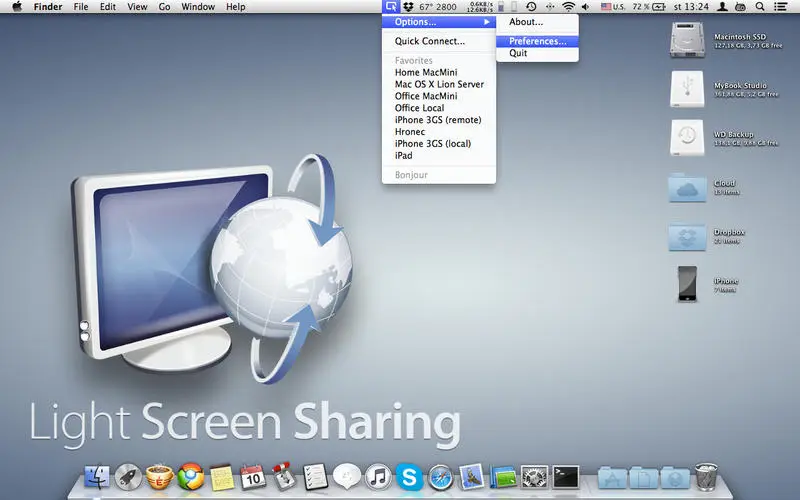Open Terminal from the Dock
This screenshot has width=800, height=500.
(x=566, y=477)
